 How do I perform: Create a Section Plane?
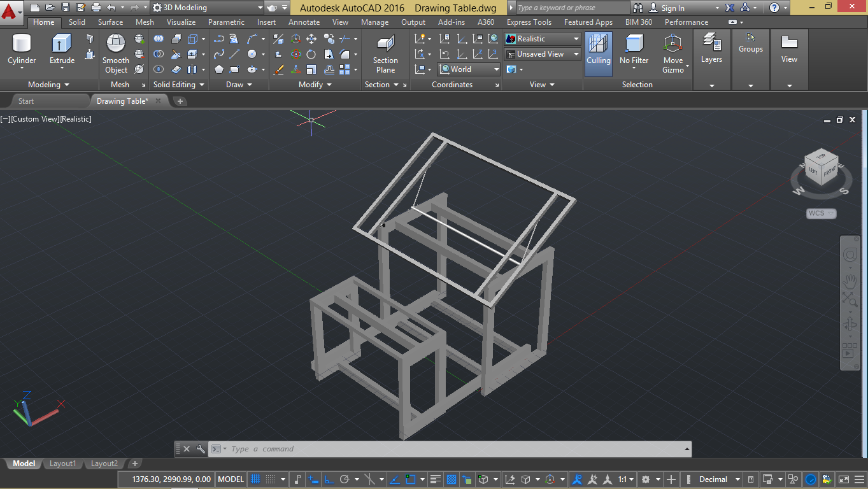[x=385, y=53]
